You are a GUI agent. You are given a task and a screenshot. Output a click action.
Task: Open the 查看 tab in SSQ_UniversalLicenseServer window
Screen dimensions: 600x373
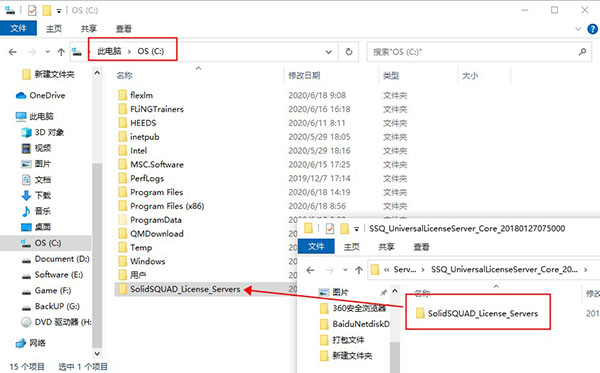tap(421, 247)
